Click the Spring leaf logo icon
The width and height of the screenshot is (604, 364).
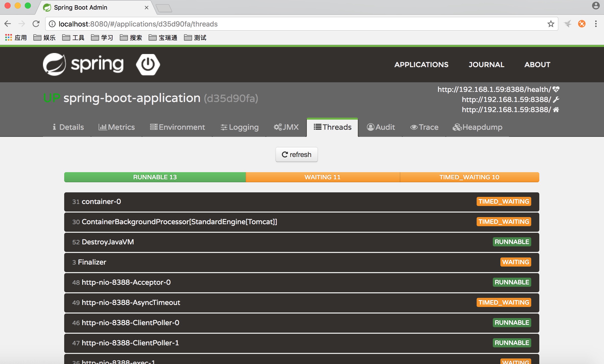coord(54,64)
